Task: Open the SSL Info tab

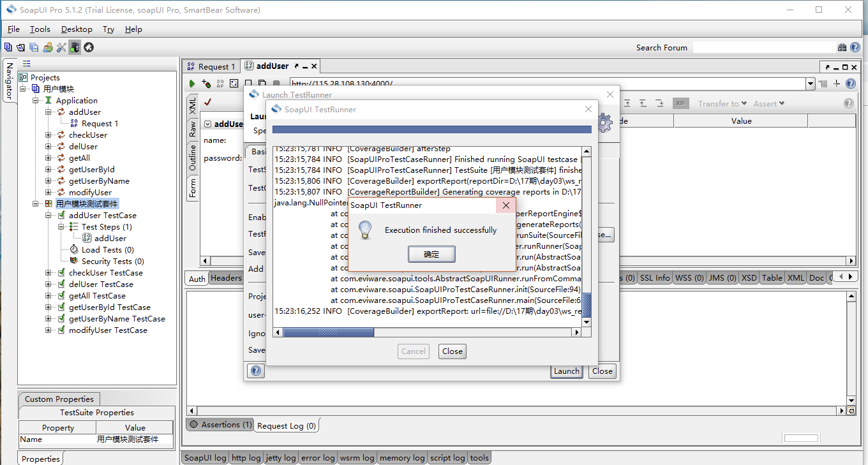Action: coord(655,278)
